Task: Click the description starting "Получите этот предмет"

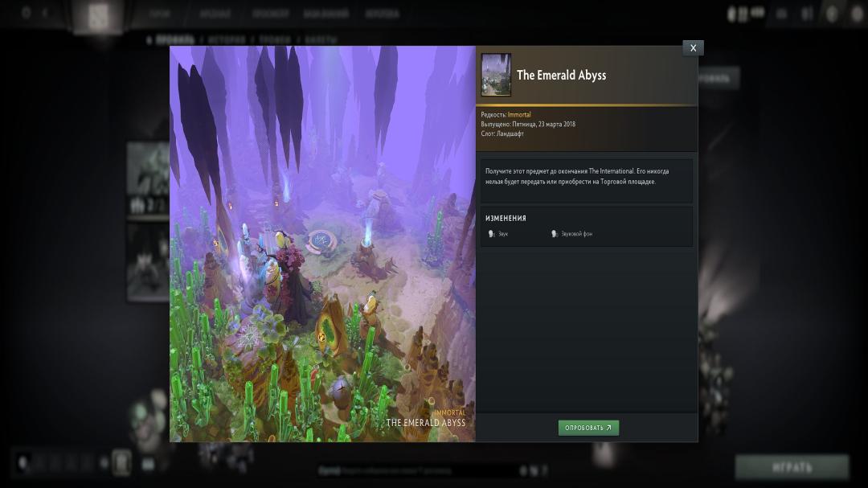Action: pyautogui.click(x=577, y=176)
